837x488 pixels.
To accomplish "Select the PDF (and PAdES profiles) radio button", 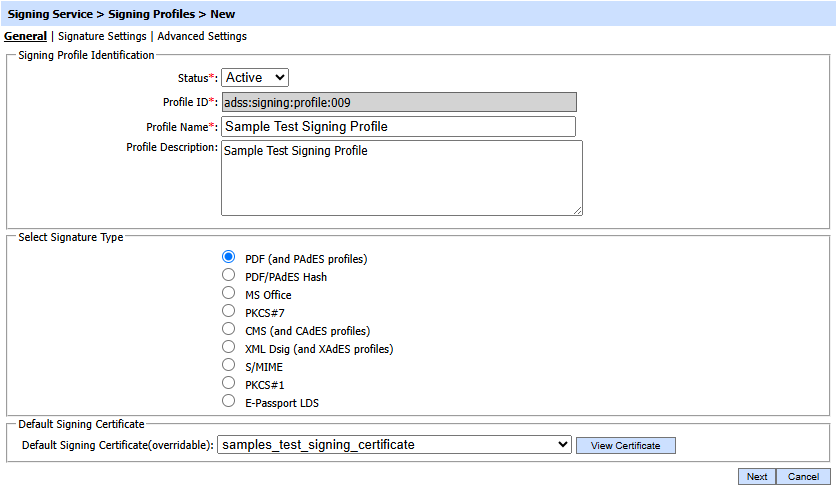I will pos(228,257).
